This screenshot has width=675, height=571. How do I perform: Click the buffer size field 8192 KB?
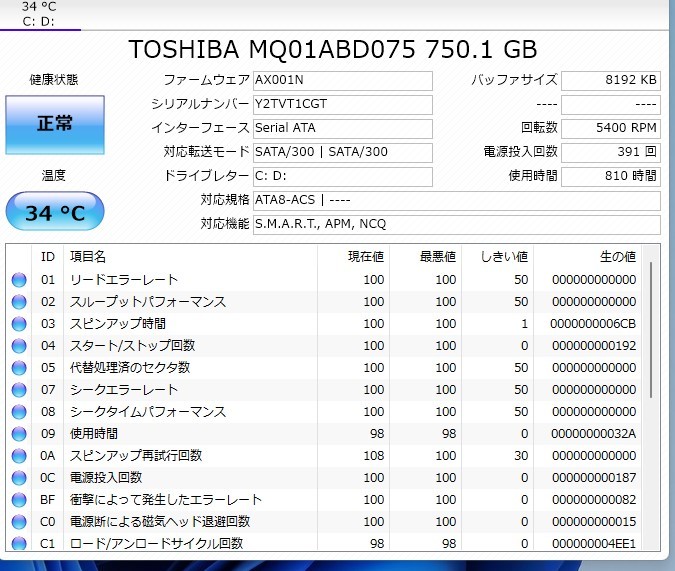pos(610,81)
